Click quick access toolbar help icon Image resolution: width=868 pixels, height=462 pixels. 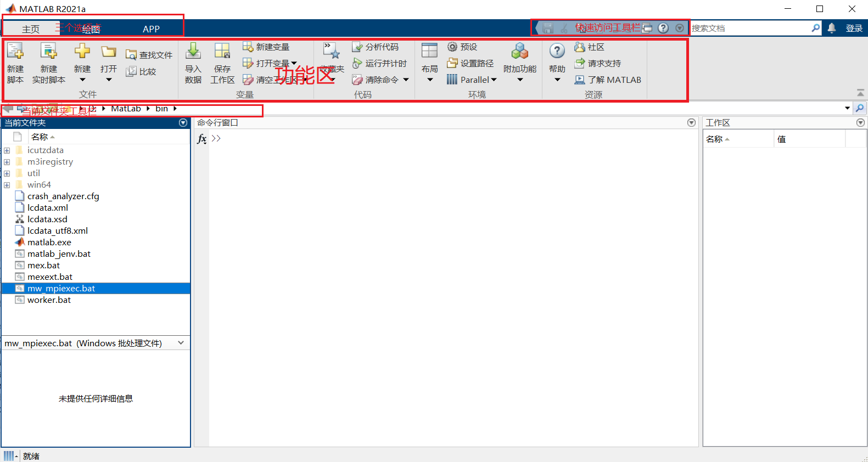point(663,28)
